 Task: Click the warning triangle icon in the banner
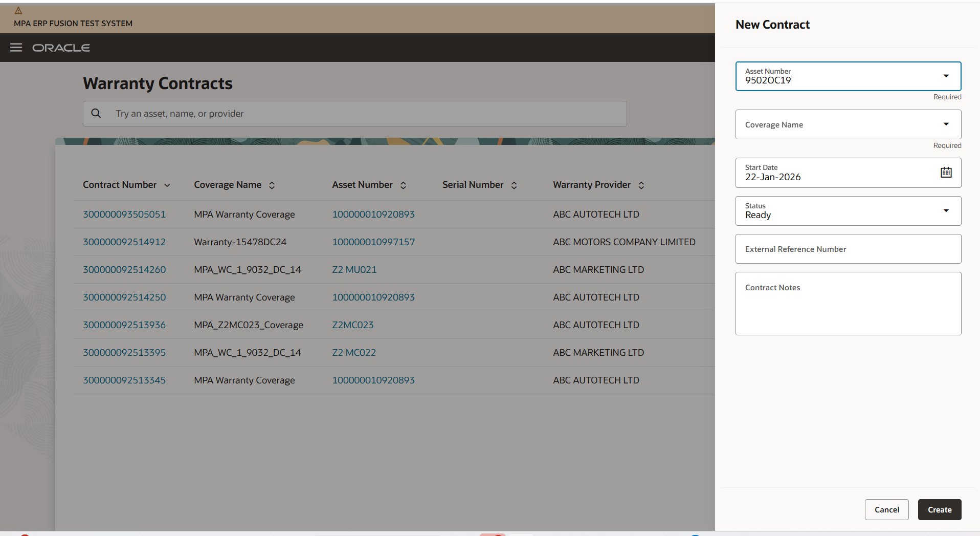pos(18,11)
